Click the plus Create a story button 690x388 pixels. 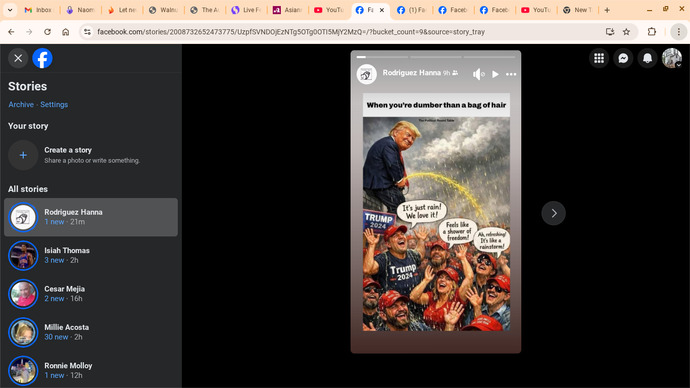pos(23,155)
